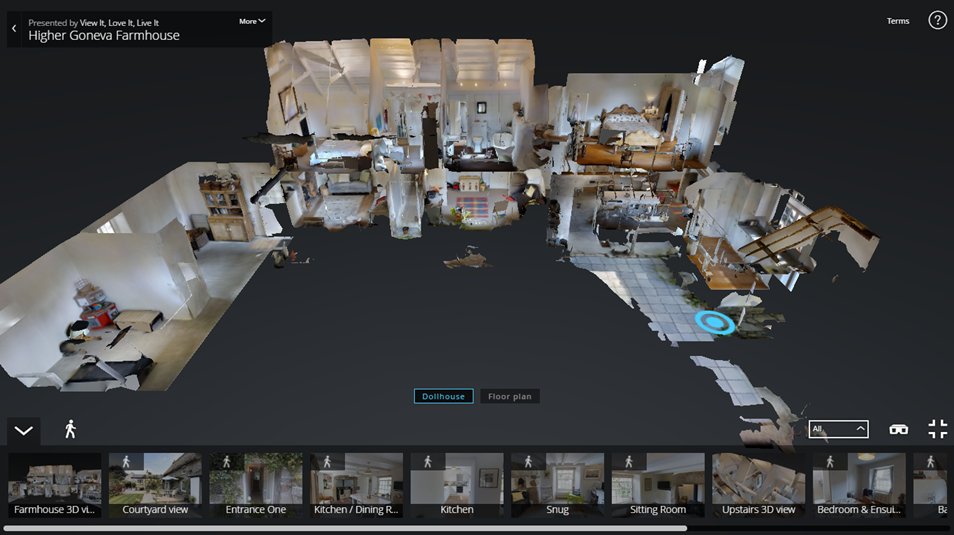This screenshot has height=535, width=954.
Task: Go back using the left arrow
Action: [x=14, y=29]
